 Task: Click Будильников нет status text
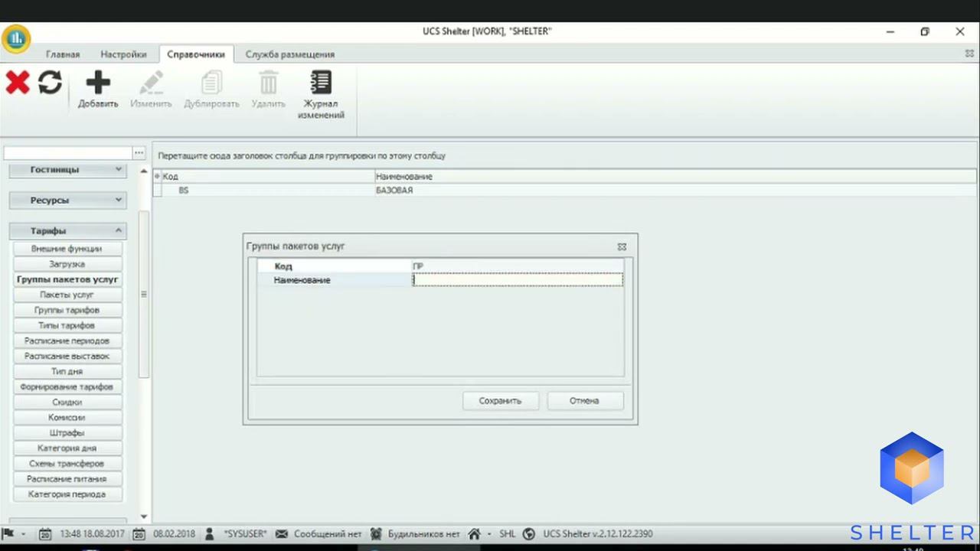pyautogui.click(x=424, y=534)
